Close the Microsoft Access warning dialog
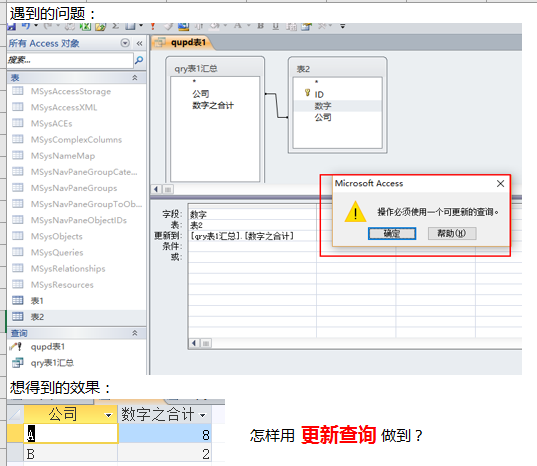 pos(500,184)
